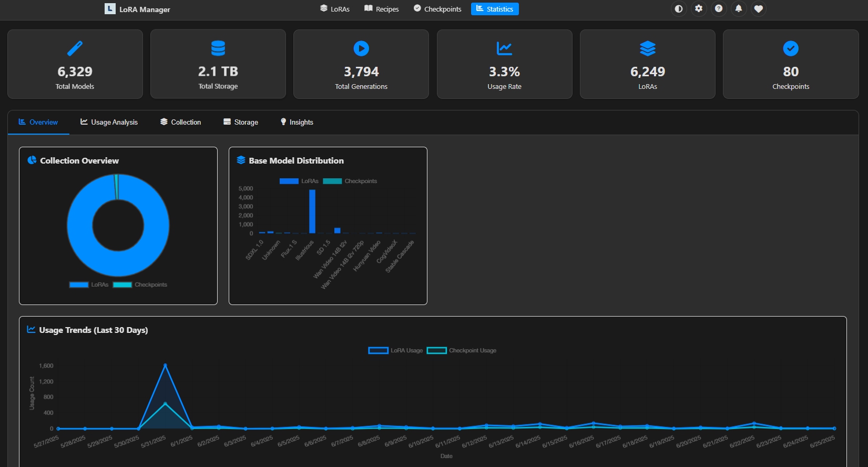
Task: Toggle Checkpoints legend in Collection Overview
Action: coord(140,285)
